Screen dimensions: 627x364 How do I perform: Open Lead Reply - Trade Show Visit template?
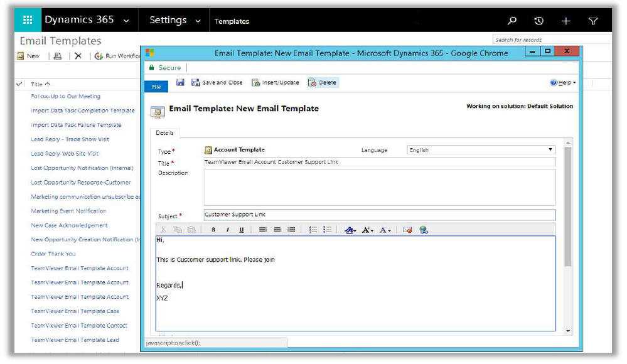coord(70,139)
